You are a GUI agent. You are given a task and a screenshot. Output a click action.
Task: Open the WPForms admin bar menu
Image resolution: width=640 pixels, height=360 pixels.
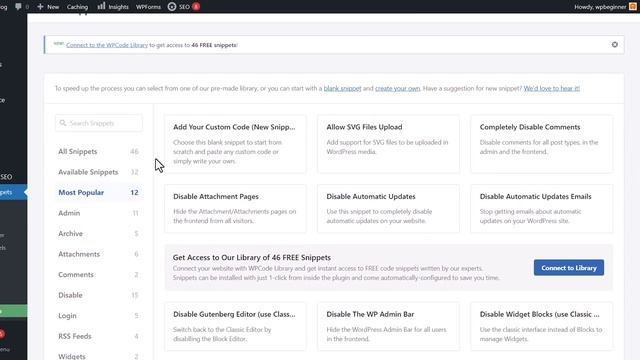[148, 7]
